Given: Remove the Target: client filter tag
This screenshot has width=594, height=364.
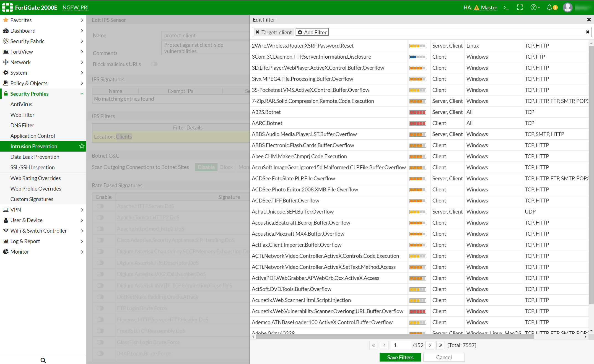Looking at the screenshot, I should tap(257, 32).
